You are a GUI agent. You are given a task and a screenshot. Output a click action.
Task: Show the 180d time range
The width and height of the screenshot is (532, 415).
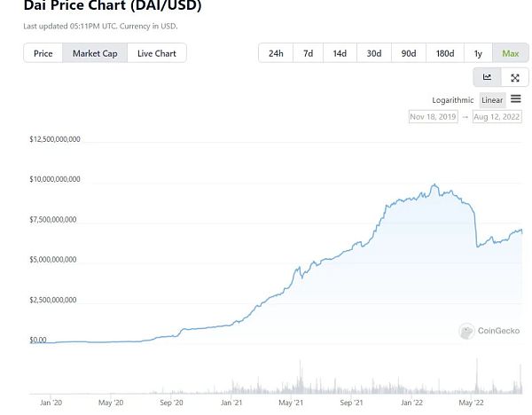coord(445,53)
